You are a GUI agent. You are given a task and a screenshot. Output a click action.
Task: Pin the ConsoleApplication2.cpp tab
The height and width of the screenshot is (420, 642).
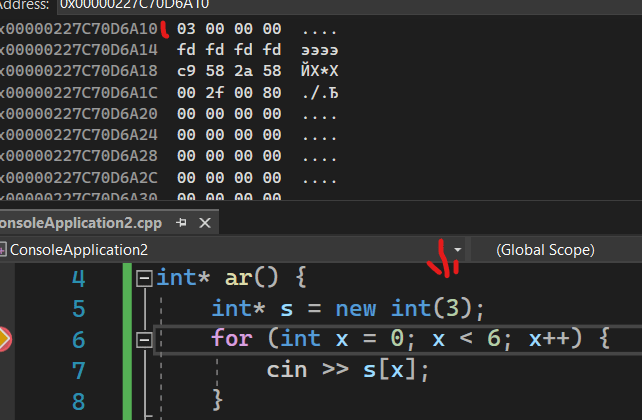[181, 223]
